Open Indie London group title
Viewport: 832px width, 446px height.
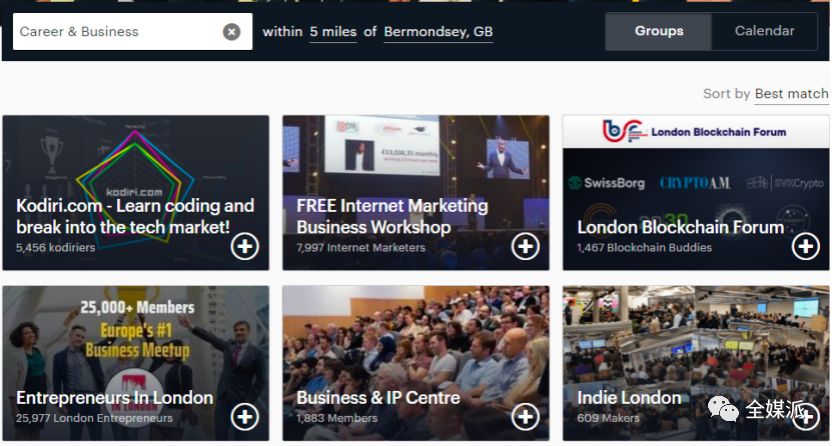pos(629,398)
